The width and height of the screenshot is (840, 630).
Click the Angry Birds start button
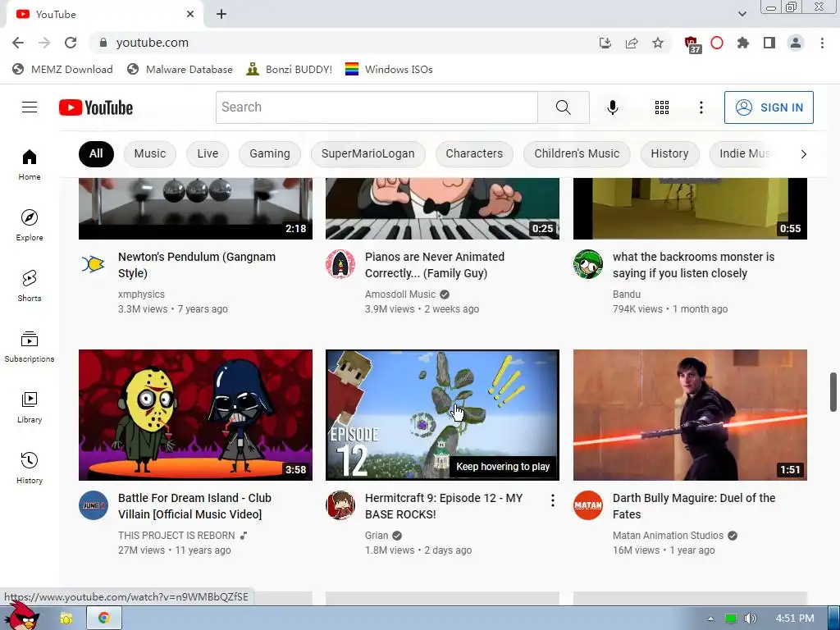point(23,616)
